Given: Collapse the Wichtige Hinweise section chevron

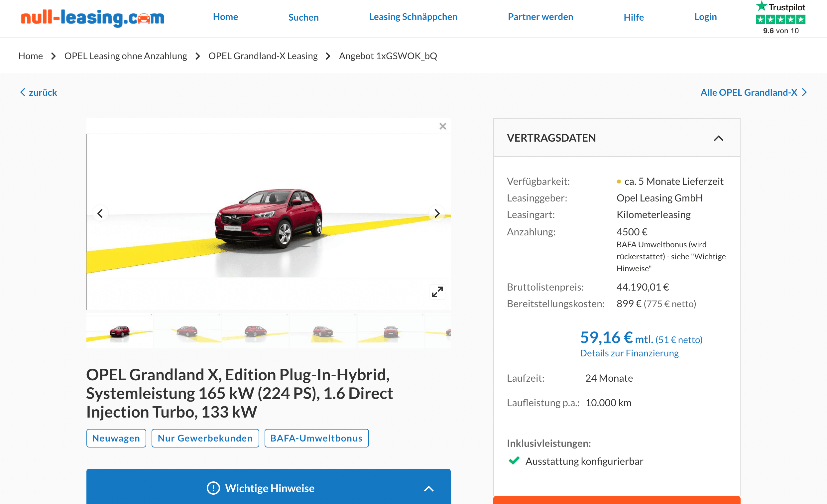Looking at the screenshot, I should point(428,489).
